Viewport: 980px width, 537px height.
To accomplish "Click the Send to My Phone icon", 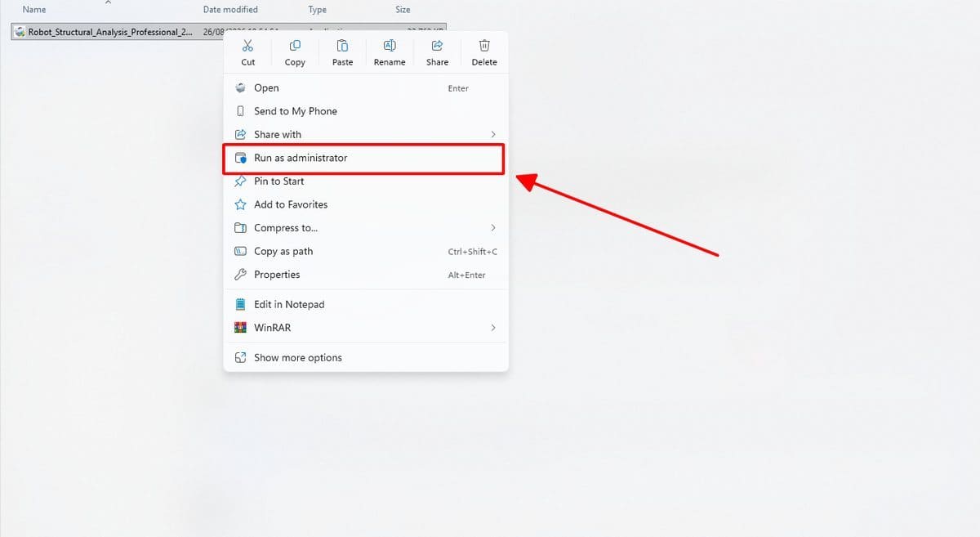I will (240, 111).
